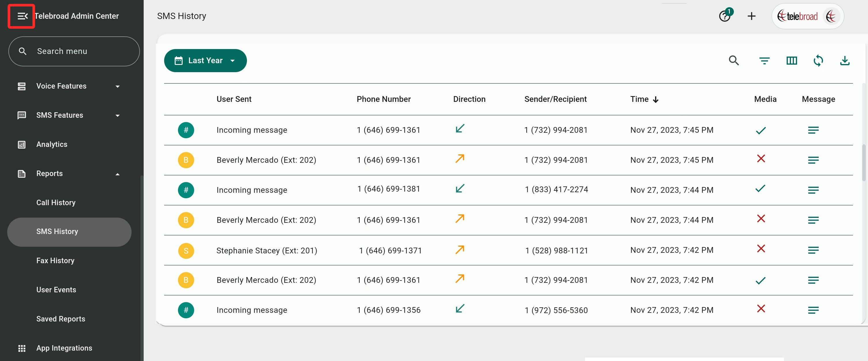Open the help icon with notification badge
The height and width of the screenshot is (361, 868).
click(x=724, y=16)
